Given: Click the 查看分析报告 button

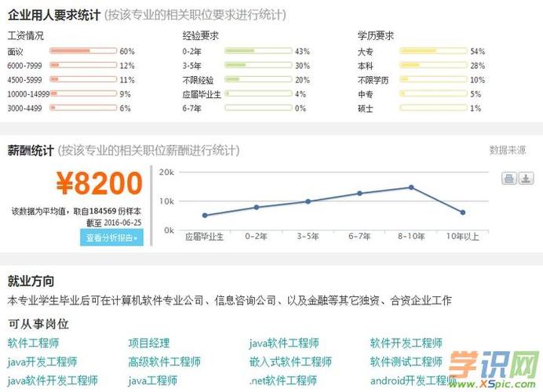Looking at the screenshot, I should click(x=111, y=238).
